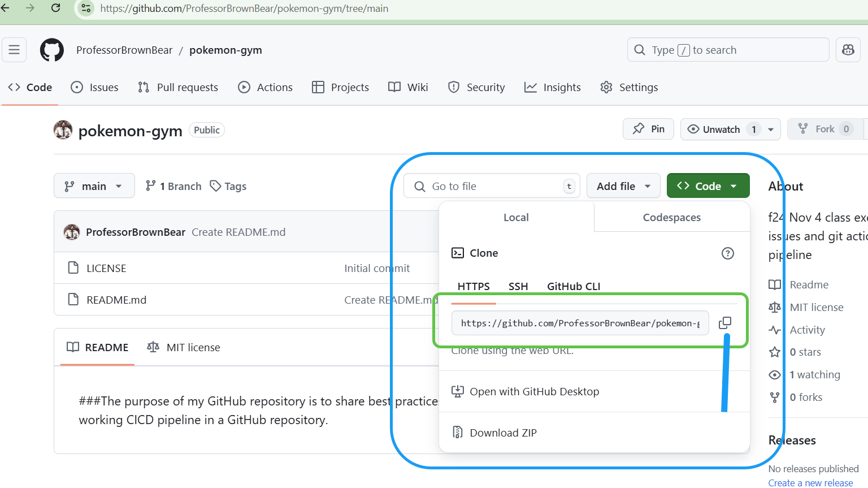Select the SSH clone option
868x488 pixels.
[518, 286]
